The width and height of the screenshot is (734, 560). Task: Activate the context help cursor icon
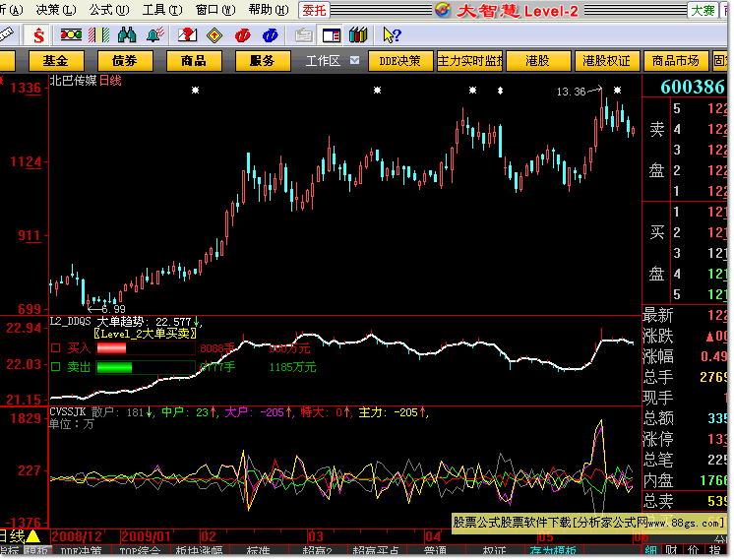392,35
